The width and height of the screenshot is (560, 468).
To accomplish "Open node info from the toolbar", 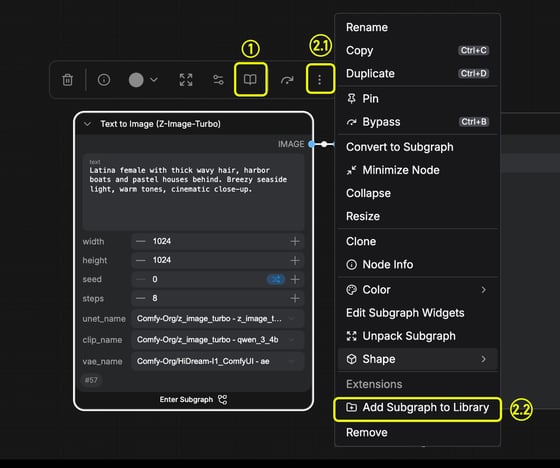I will point(104,80).
